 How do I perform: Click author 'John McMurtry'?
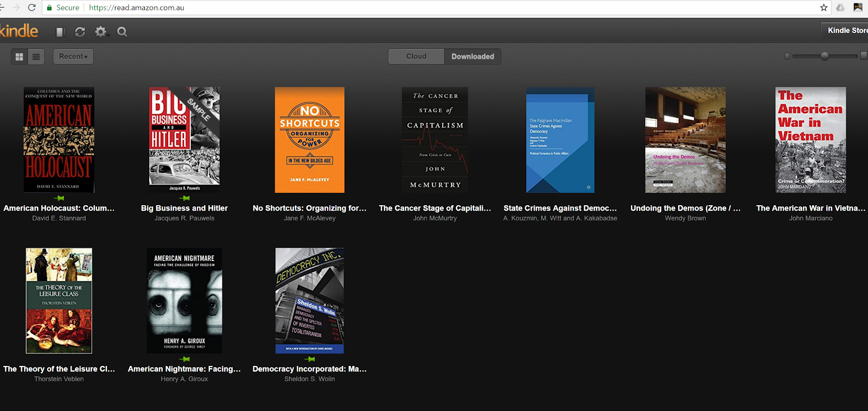pos(435,218)
